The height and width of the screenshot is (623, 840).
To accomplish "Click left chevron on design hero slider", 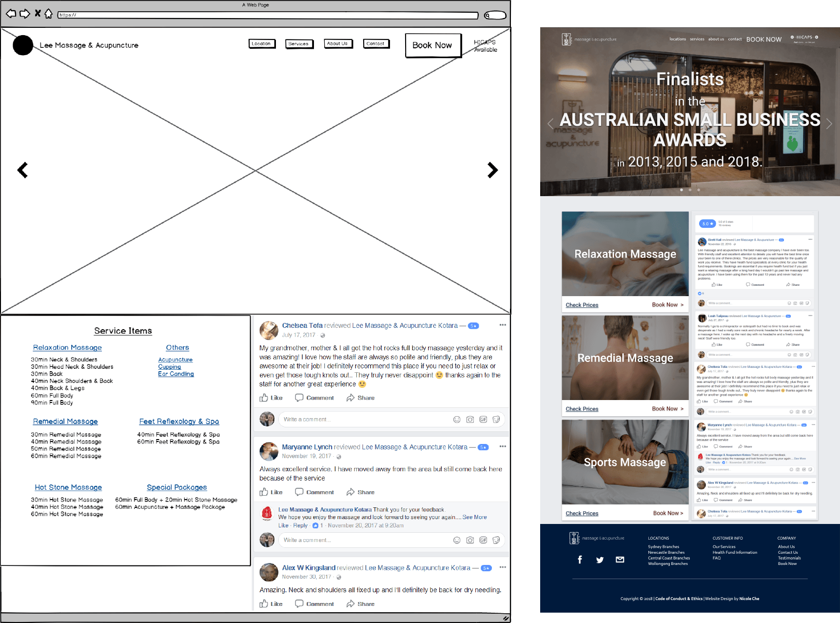I will pyautogui.click(x=550, y=123).
